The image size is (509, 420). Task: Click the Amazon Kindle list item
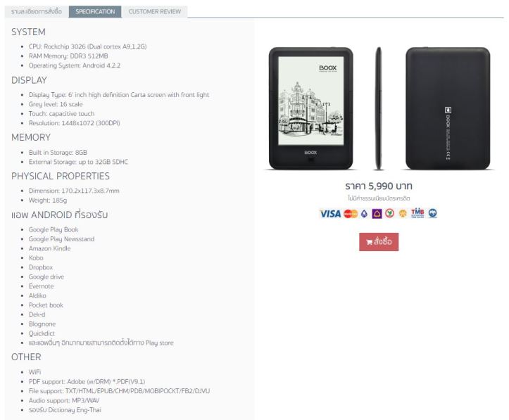point(50,248)
